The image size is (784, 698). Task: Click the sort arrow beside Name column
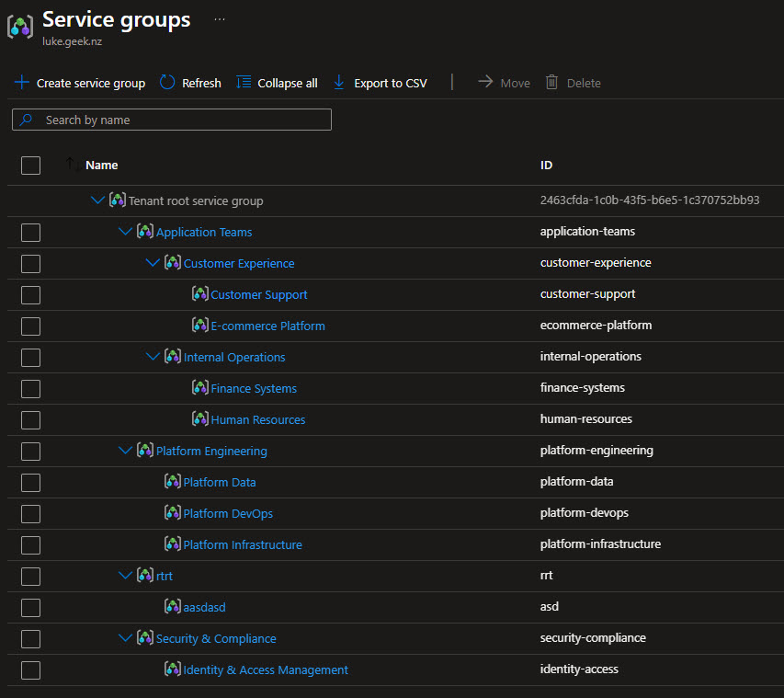pyautogui.click(x=73, y=164)
